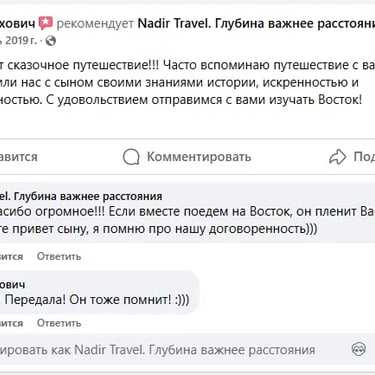
Task: Click the red recommendation star badge icon
Action: pyautogui.click(x=46, y=23)
